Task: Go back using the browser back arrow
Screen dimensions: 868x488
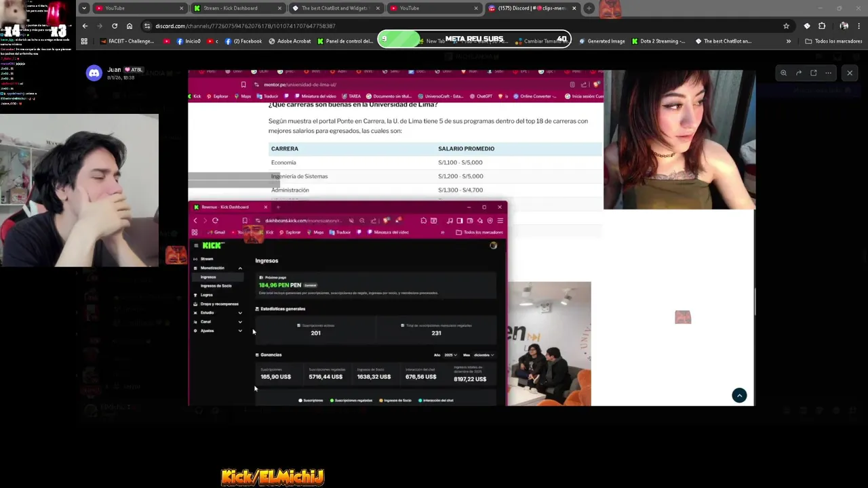Action: 85,26
